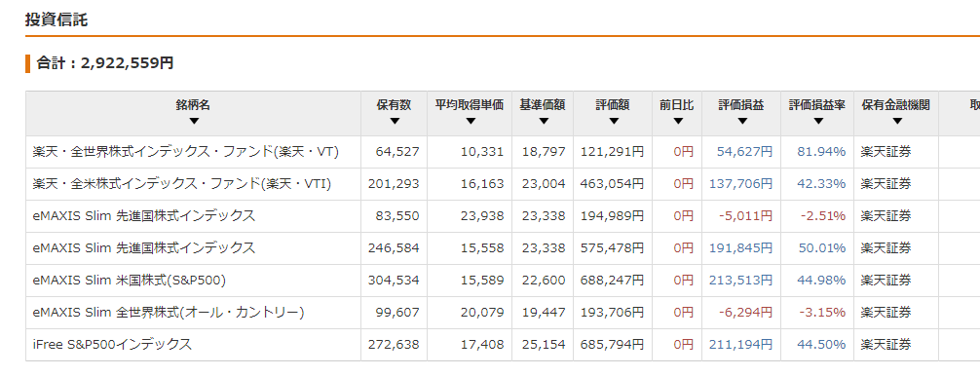Viewport: 980px width, 376px height.
Task: Sort by 評価損益 column arrow
Action: (742, 121)
